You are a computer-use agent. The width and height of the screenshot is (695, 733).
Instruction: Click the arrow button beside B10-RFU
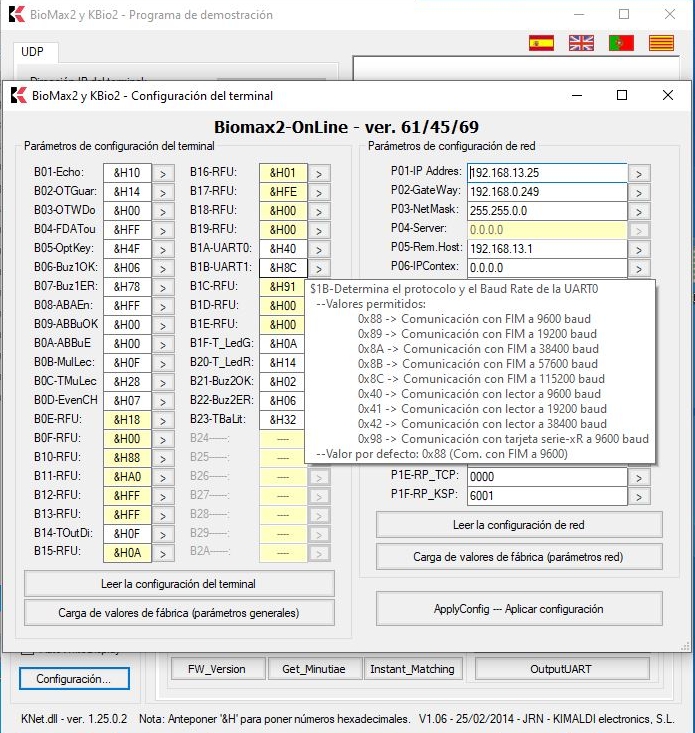[x=163, y=459]
